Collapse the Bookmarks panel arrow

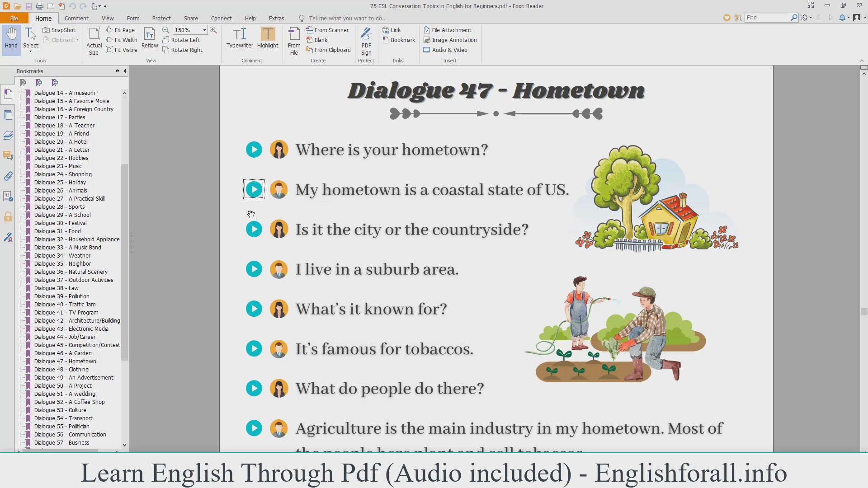125,71
